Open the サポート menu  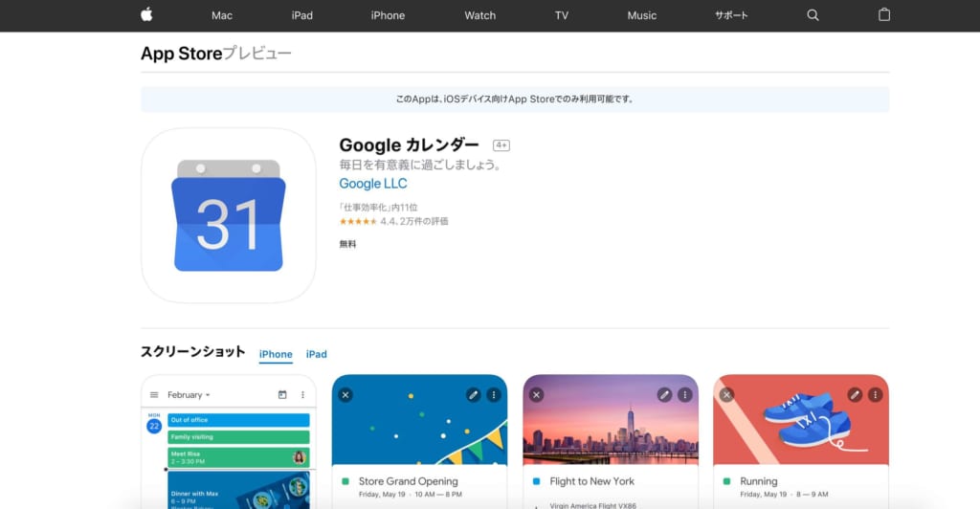pos(731,15)
